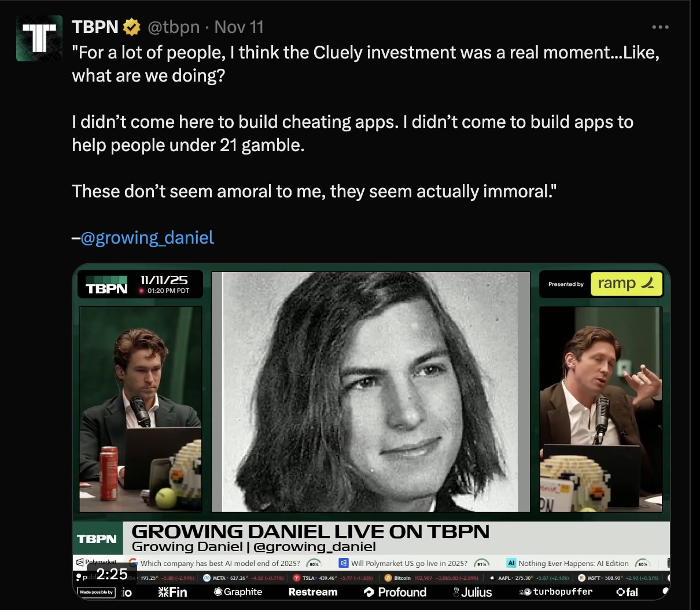Click the Graphite sponsor logo

(x=238, y=592)
